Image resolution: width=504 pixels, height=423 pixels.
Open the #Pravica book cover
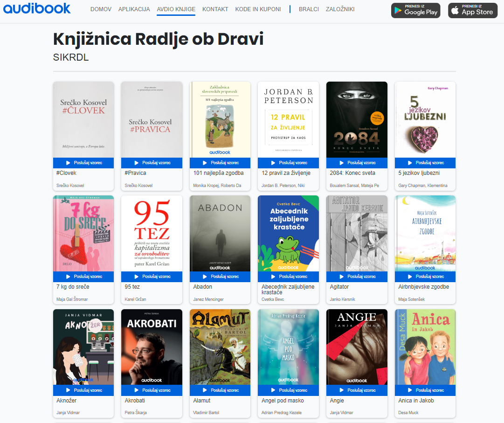click(x=152, y=119)
